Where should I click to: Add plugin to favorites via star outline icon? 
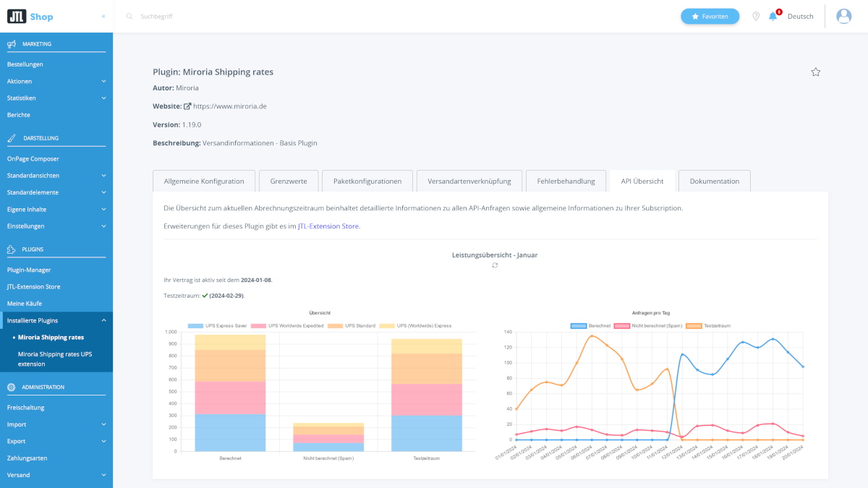point(816,72)
